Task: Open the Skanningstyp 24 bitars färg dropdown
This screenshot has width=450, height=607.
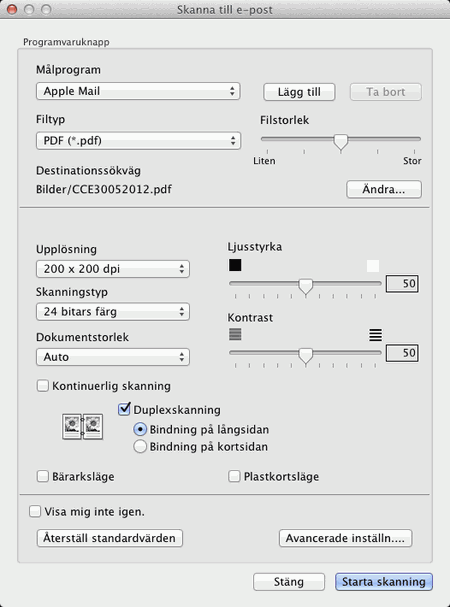Action: [x=113, y=312]
